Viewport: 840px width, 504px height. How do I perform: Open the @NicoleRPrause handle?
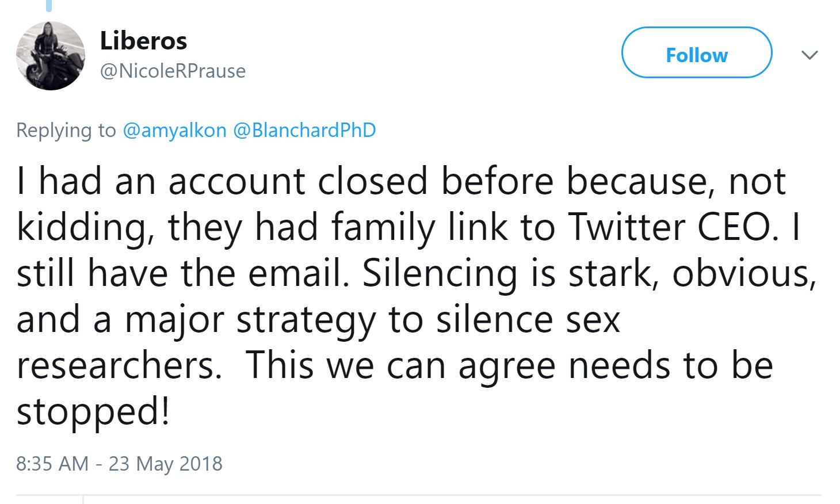173,71
